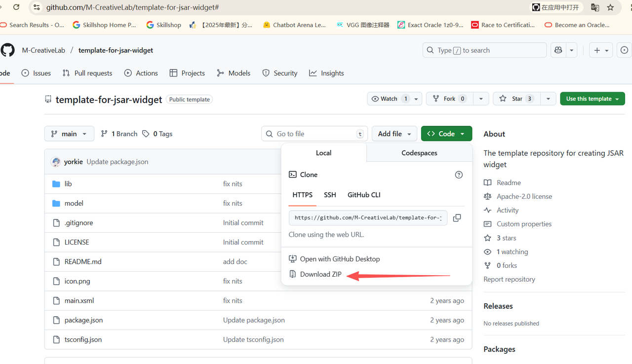This screenshot has width=632, height=364.
Task: Click Open with GitHub Desktop
Action: coord(334,259)
